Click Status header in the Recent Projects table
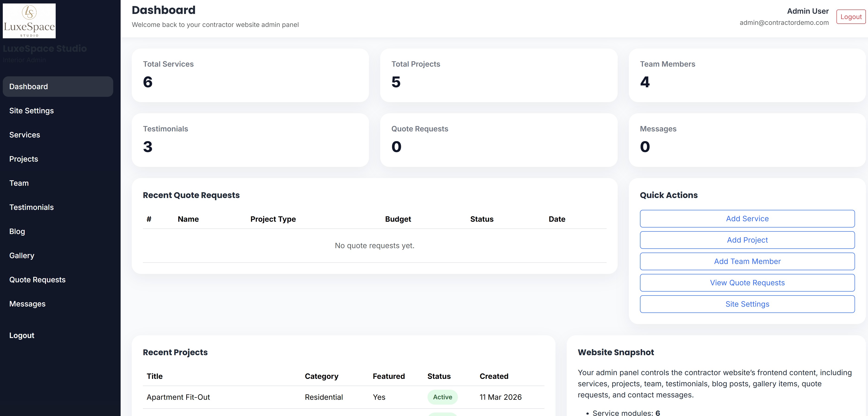The width and height of the screenshot is (868, 416). click(439, 376)
